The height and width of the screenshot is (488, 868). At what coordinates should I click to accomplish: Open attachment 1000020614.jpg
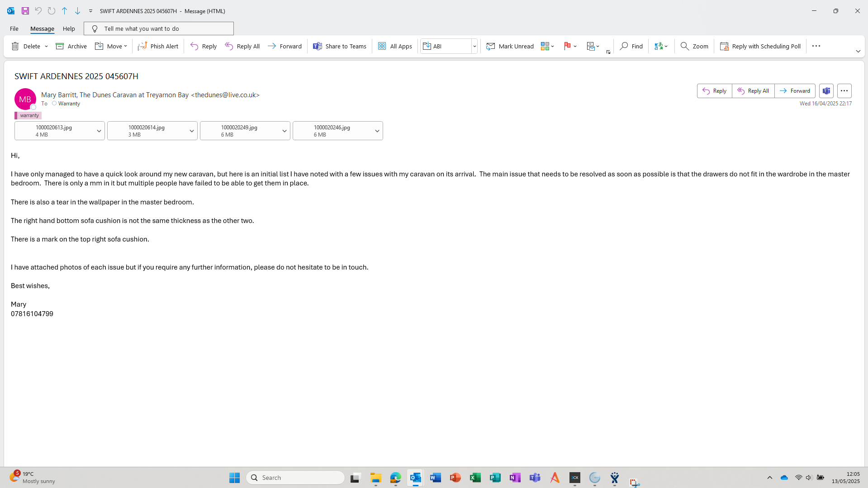point(146,131)
